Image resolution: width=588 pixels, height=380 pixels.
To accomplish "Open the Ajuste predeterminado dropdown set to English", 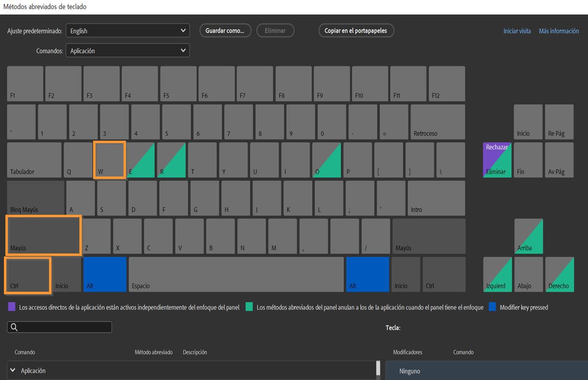I will click(127, 30).
